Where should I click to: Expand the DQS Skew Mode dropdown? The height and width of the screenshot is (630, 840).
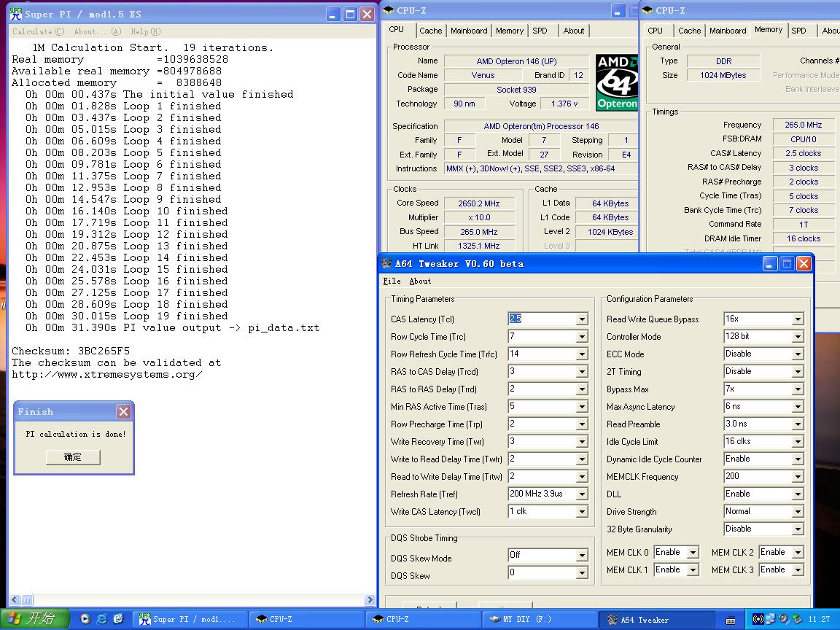[x=582, y=556]
